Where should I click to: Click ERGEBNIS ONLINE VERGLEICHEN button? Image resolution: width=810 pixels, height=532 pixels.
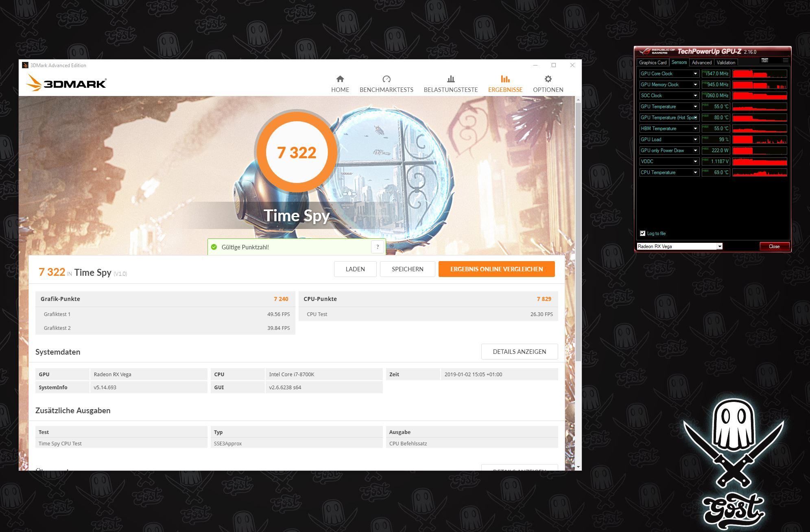click(496, 269)
